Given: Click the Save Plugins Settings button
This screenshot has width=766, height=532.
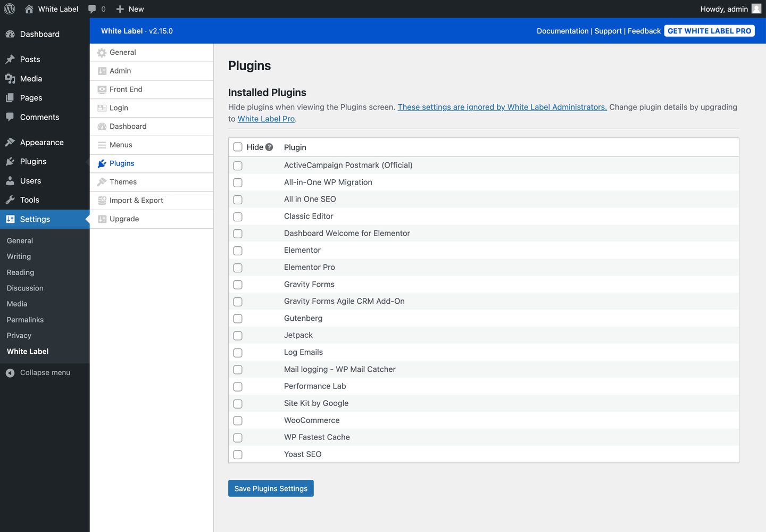Looking at the screenshot, I should pyautogui.click(x=271, y=488).
